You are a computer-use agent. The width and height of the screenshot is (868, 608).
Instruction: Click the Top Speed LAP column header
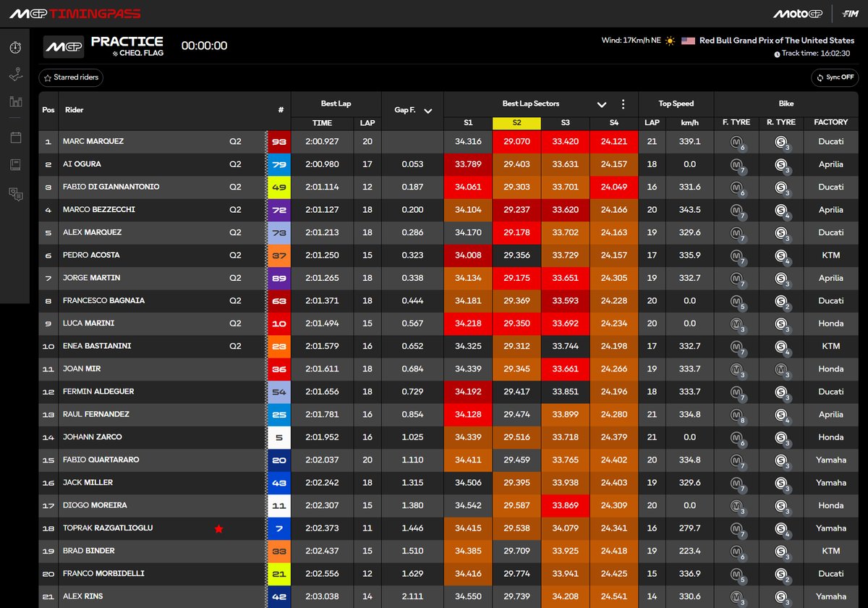pyautogui.click(x=652, y=123)
